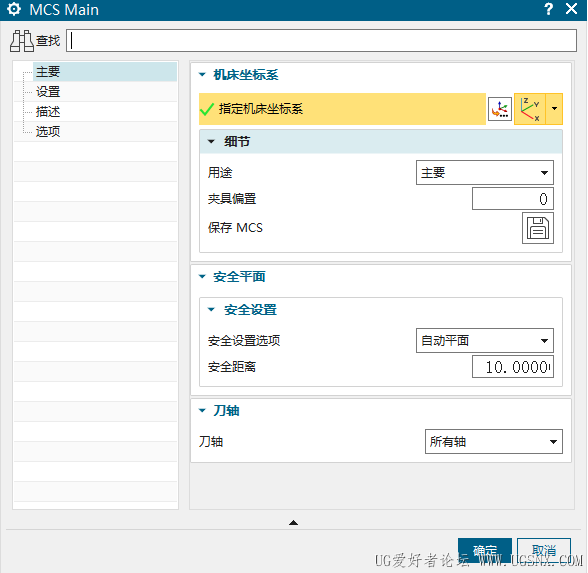This screenshot has height=573, width=588.
Task: Click the binoculars find icon
Action: [x=22, y=41]
